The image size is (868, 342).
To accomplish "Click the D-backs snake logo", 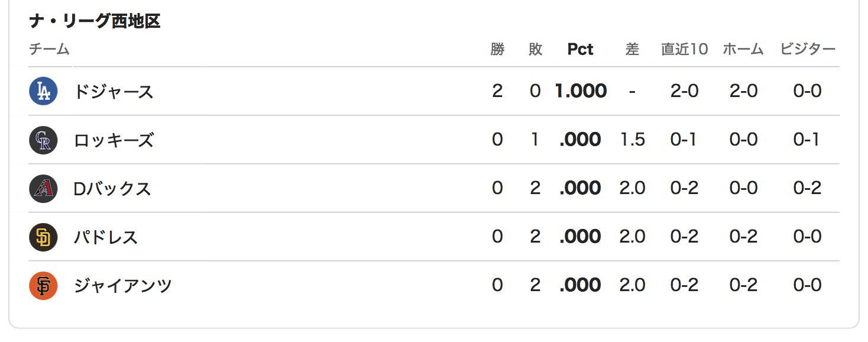I will [43, 189].
